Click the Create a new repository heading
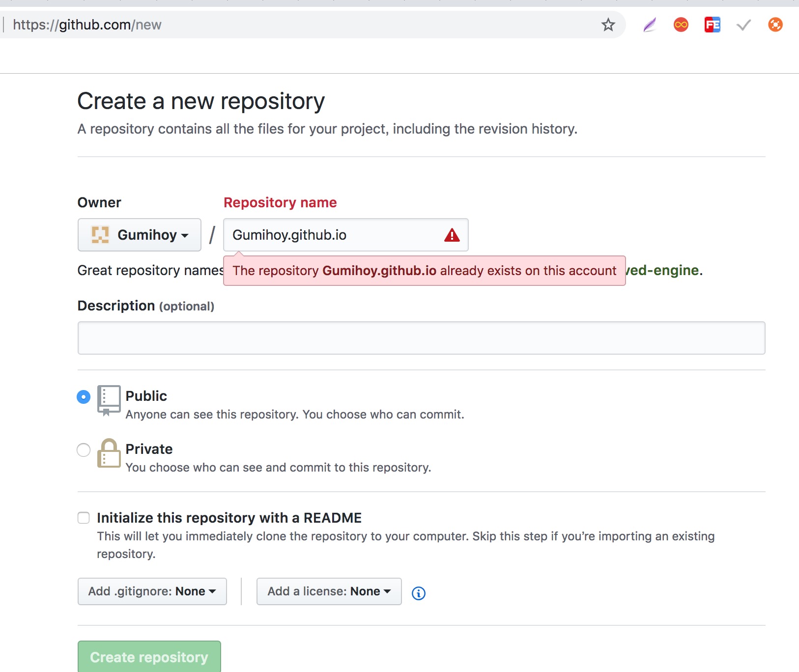 pyautogui.click(x=201, y=101)
